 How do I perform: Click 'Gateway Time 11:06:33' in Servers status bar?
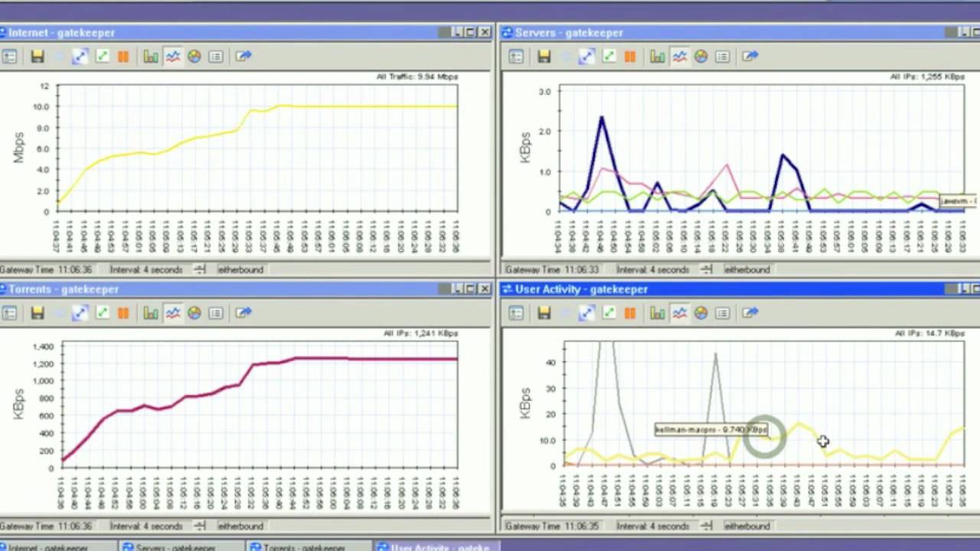pos(551,269)
